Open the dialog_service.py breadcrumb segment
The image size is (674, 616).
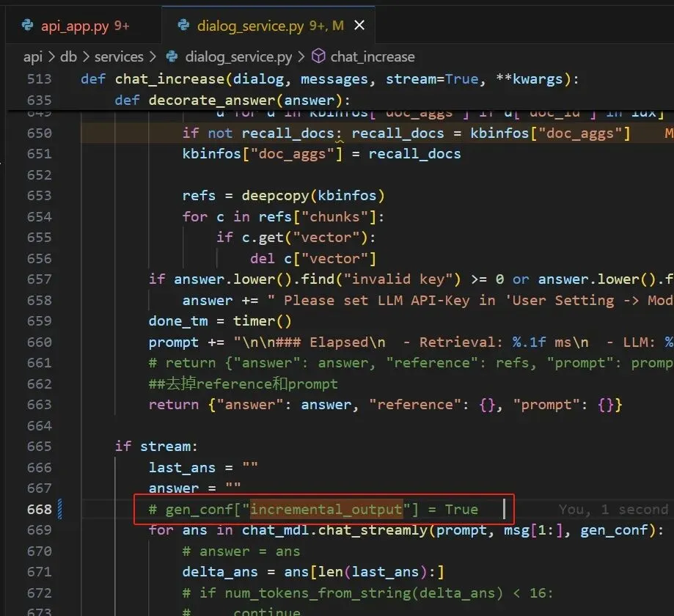click(238, 56)
